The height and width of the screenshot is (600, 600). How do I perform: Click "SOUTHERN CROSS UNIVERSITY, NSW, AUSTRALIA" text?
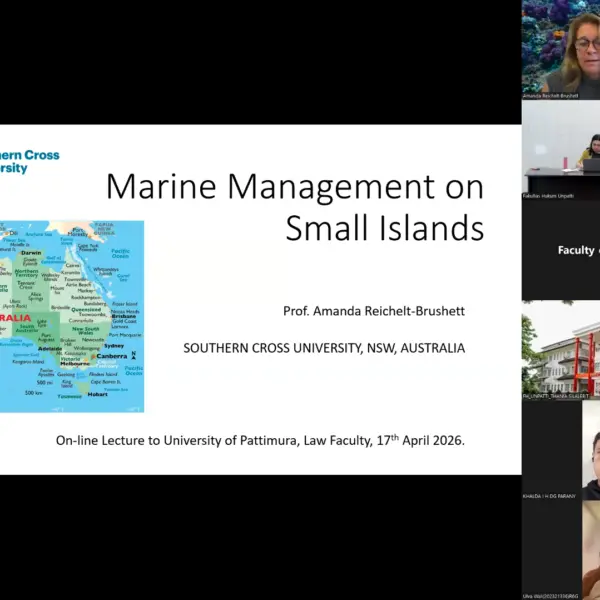pos(324,348)
